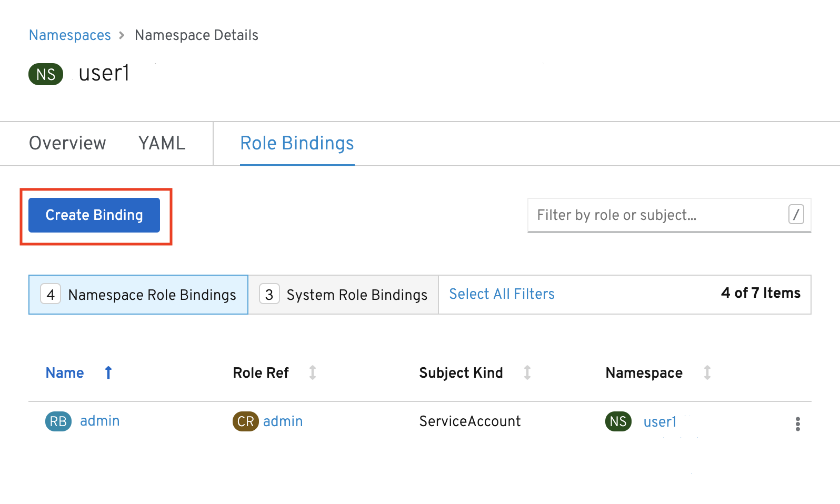Screen dimensions: 840x504
Task: Sort table by Subject Kind arrows
Action: coord(527,372)
